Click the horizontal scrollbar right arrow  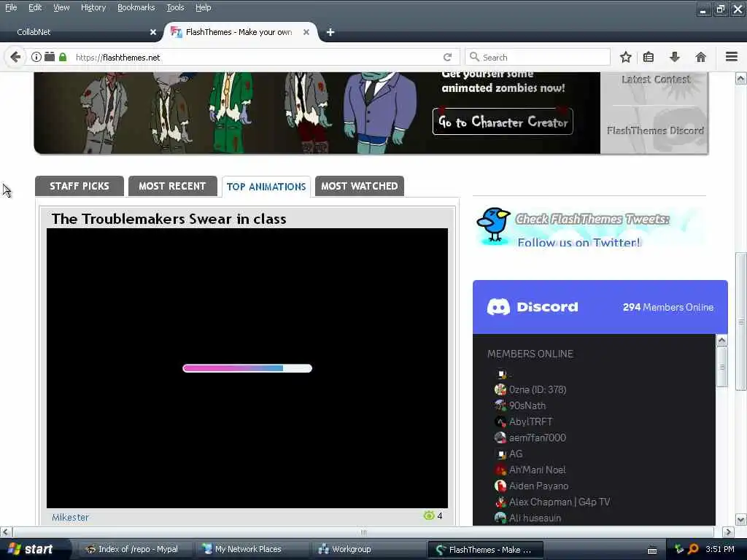click(728, 532)
